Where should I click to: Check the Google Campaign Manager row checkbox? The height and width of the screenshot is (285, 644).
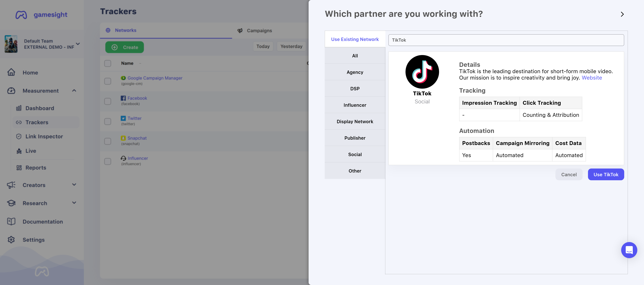(108, 81)
